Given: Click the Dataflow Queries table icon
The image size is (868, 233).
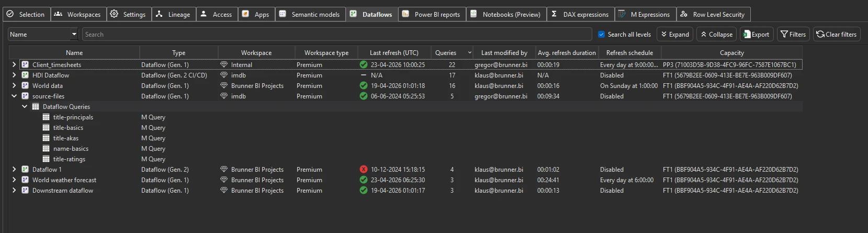Looking at the screenshot, I should tap(36, 107).
